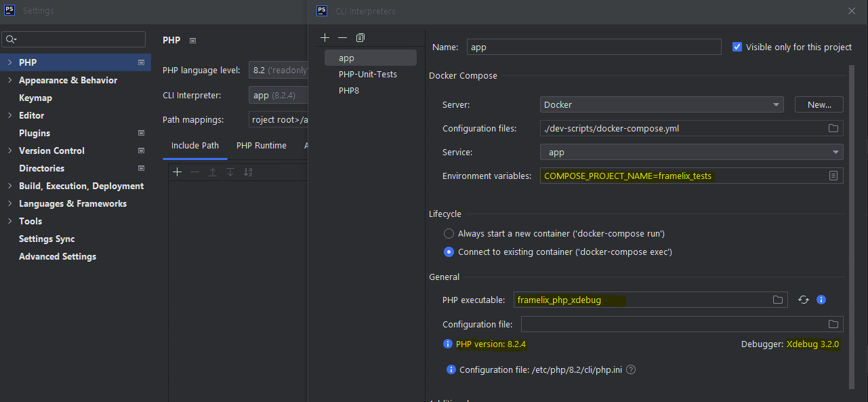Click project-level icon on Version Control row
The image size is (868, 402).
[x=141, y=150]
